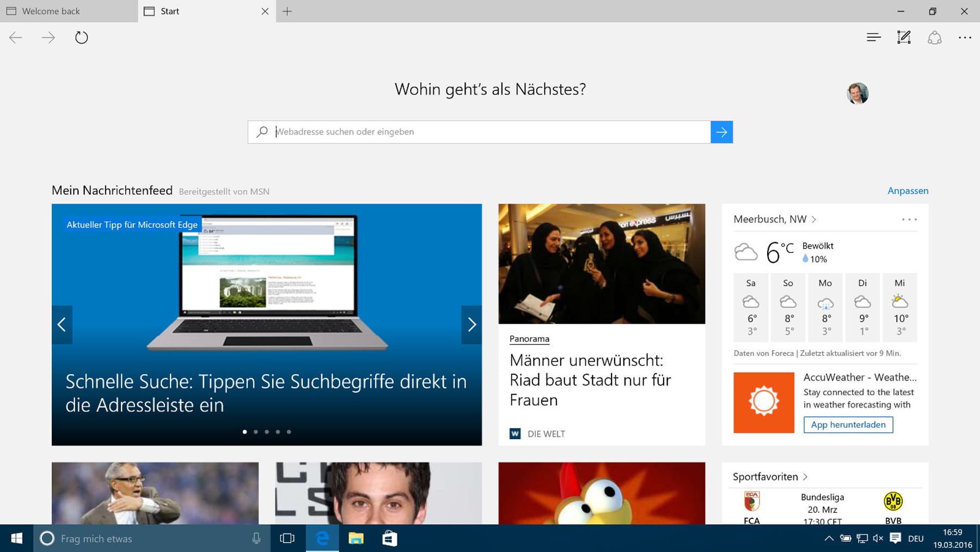Open the Anpassen link for news feed
The width and height of the screenshot is (980, 552).
pos(908,191)
